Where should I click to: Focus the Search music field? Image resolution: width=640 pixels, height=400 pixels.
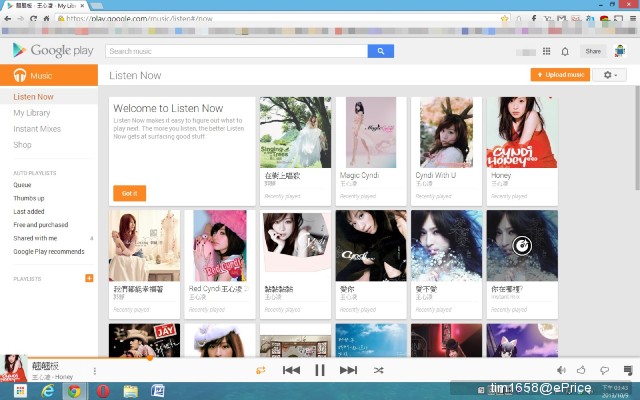(x=236, y=51)
